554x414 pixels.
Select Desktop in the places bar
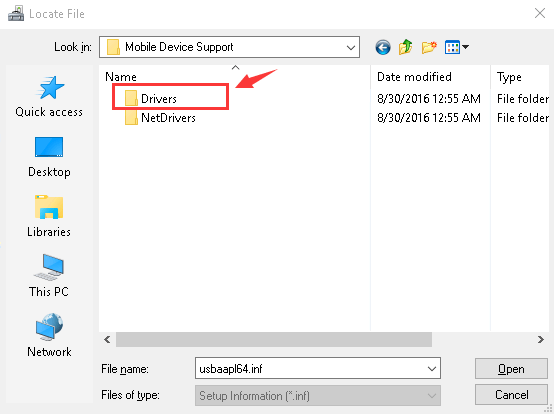pyautogui.click(x=49, y=157)
